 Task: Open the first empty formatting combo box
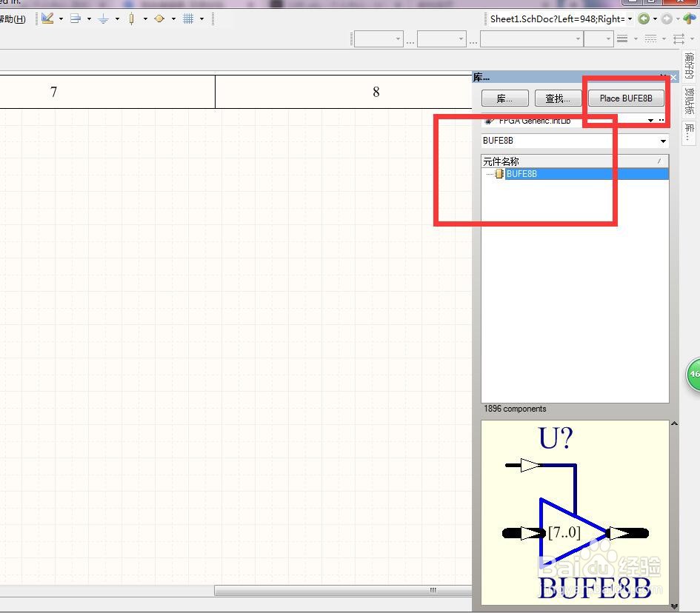379,38
